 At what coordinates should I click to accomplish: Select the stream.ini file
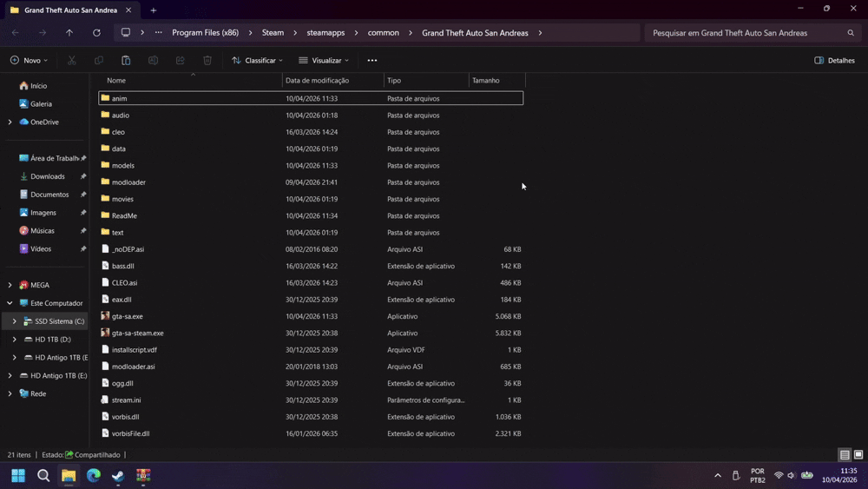pyautogui.click(x=311, y=400)
